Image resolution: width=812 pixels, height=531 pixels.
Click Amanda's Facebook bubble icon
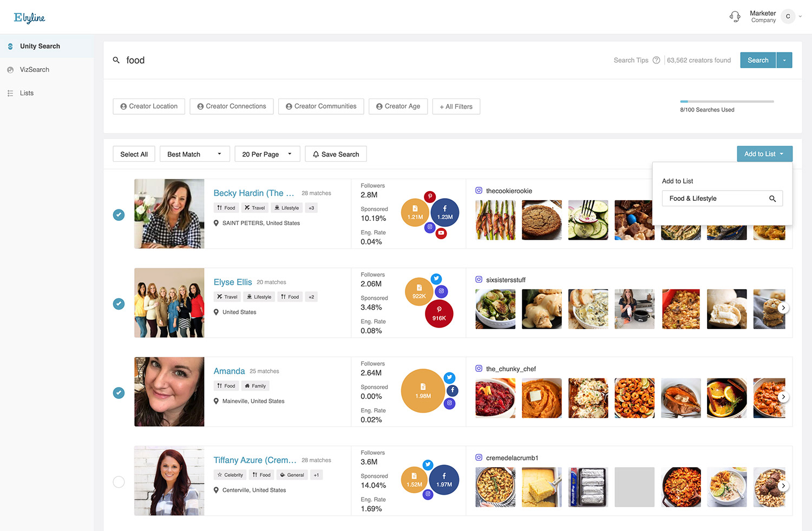tap(453, 390)
